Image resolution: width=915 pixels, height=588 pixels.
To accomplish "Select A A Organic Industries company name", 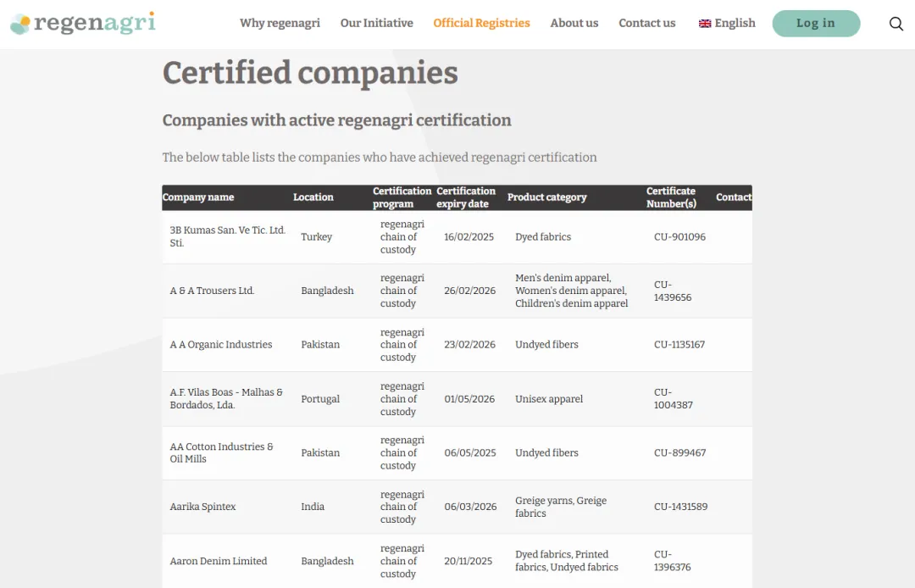I will (220, 344).
